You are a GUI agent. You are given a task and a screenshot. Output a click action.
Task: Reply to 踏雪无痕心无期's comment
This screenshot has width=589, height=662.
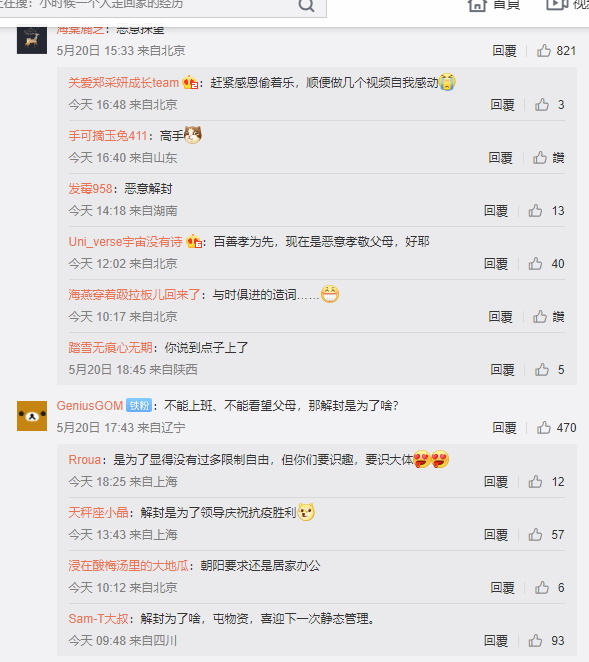502,370
